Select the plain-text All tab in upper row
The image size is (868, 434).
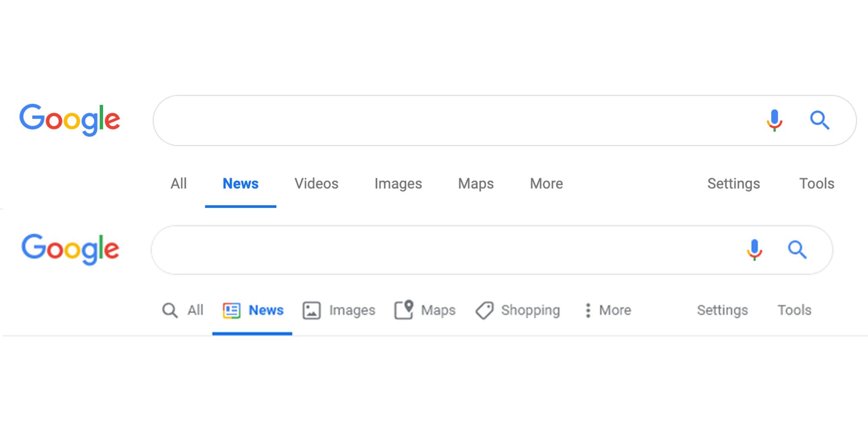point(178,184)
